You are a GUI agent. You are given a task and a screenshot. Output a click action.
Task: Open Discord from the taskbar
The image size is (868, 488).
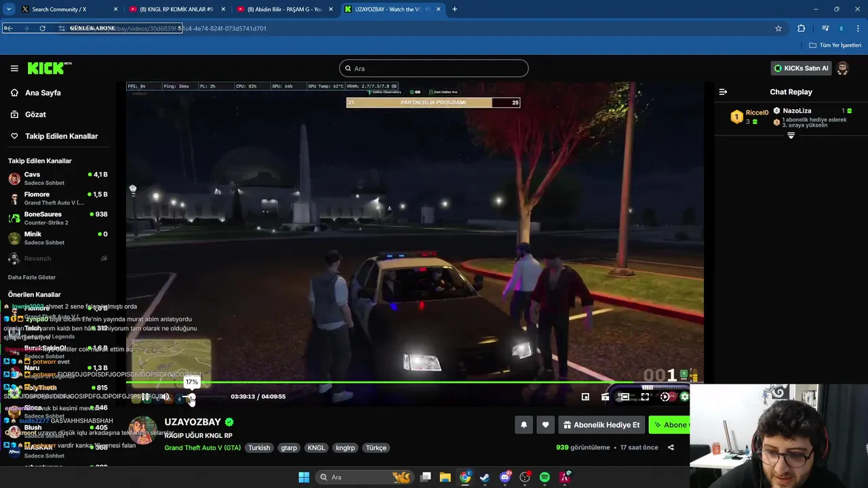coord(505,477)
